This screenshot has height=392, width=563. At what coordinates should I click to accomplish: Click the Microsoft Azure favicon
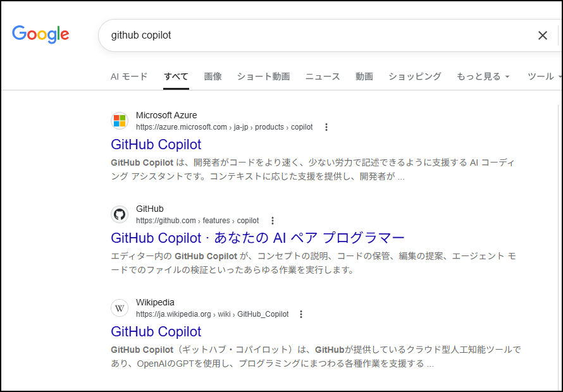[120, 121]
